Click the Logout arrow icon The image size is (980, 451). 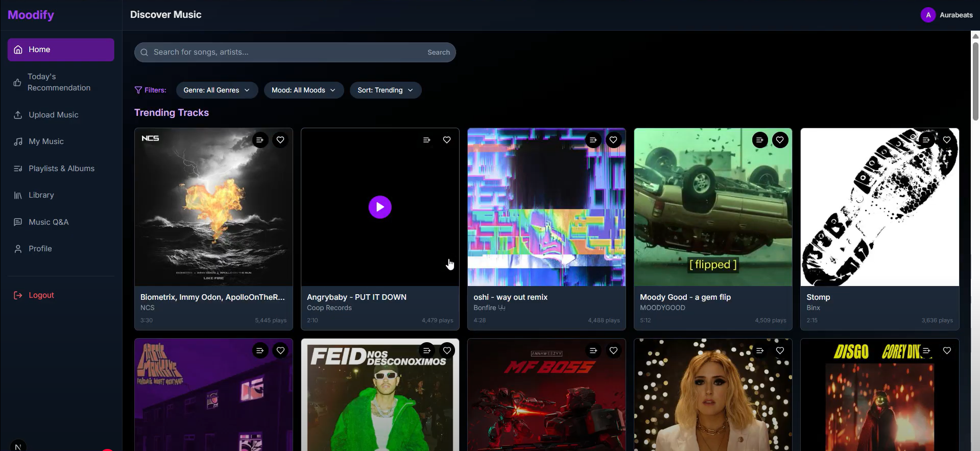click(x=18, y=295)
